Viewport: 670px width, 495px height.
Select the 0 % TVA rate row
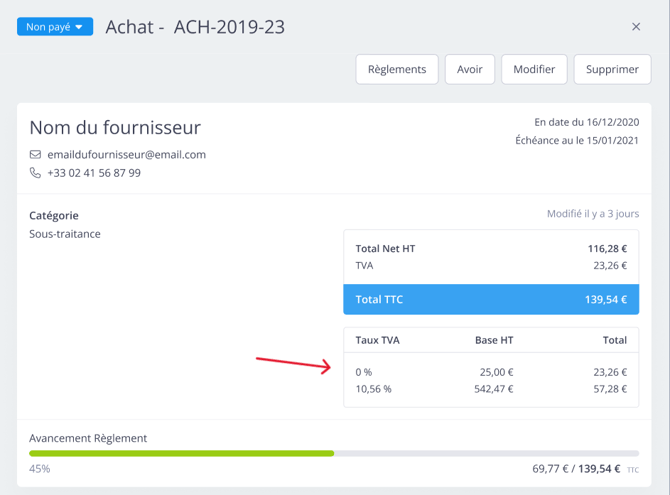[x=490, y=372]
